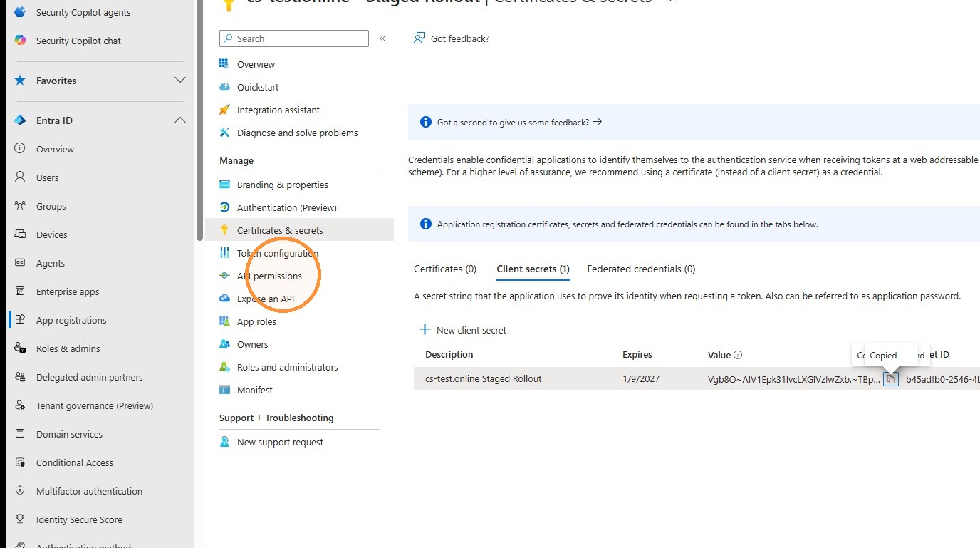Click the Expires column header
Screen dimensions: 980x548
tap(637, 354)
